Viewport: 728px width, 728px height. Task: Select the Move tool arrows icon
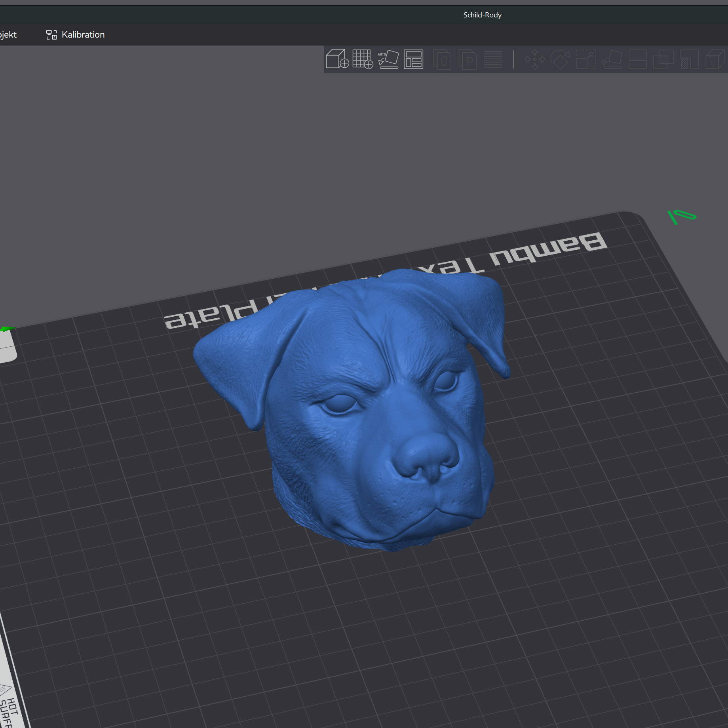[x=535, y=59]
